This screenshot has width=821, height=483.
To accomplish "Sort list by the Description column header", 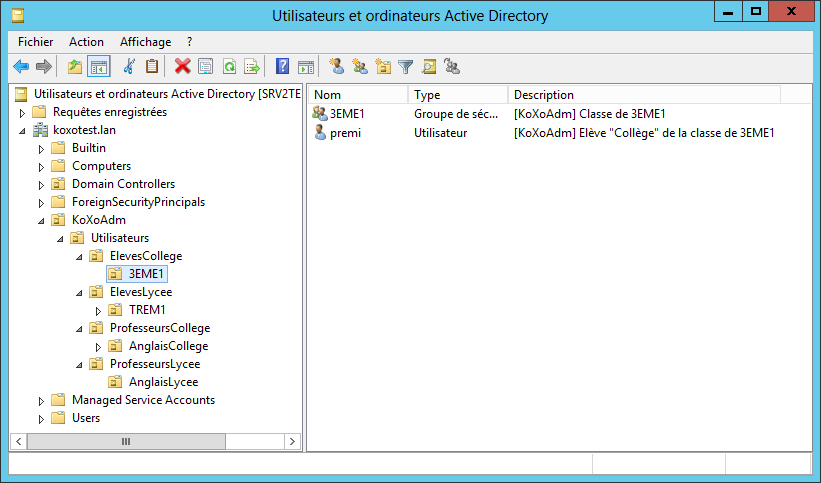I will point(644,95).
